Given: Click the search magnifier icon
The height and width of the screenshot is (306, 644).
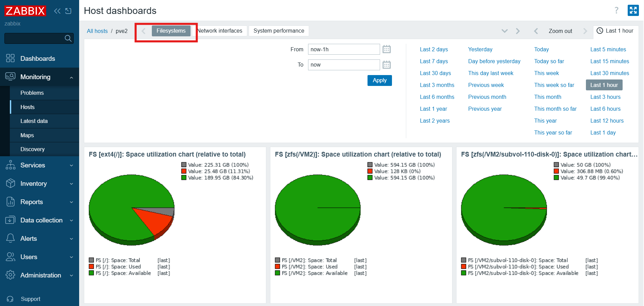Looking at the screenshot, I should (68, 38).
